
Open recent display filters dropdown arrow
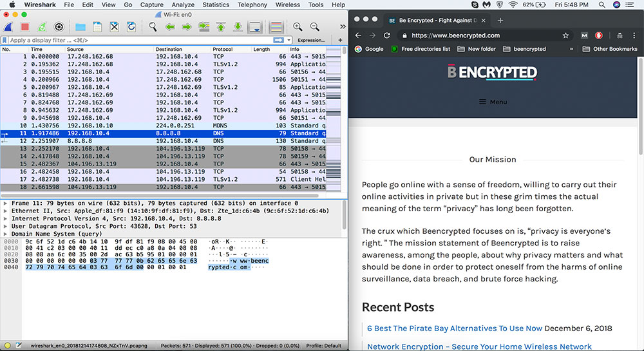click(x=289, y=40)
